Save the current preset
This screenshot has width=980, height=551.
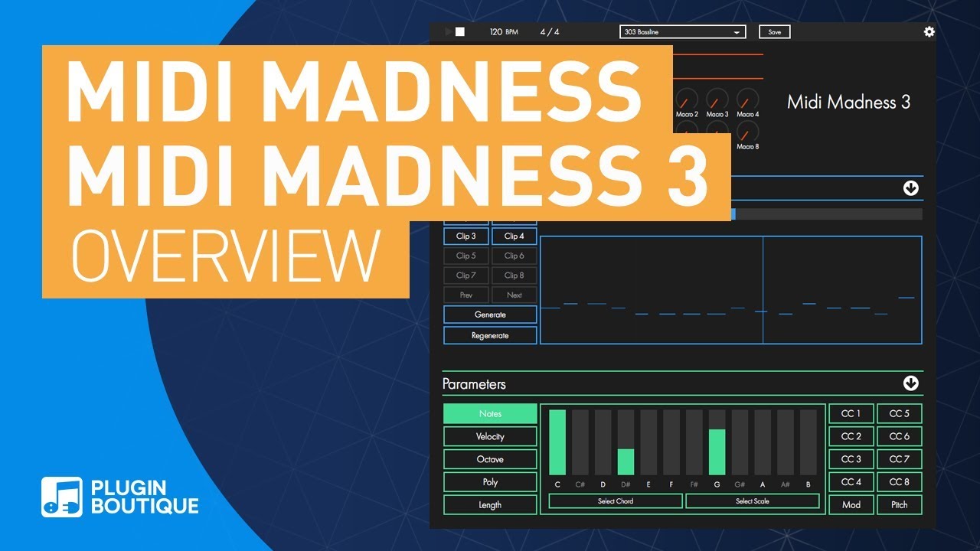coord(775,32)
